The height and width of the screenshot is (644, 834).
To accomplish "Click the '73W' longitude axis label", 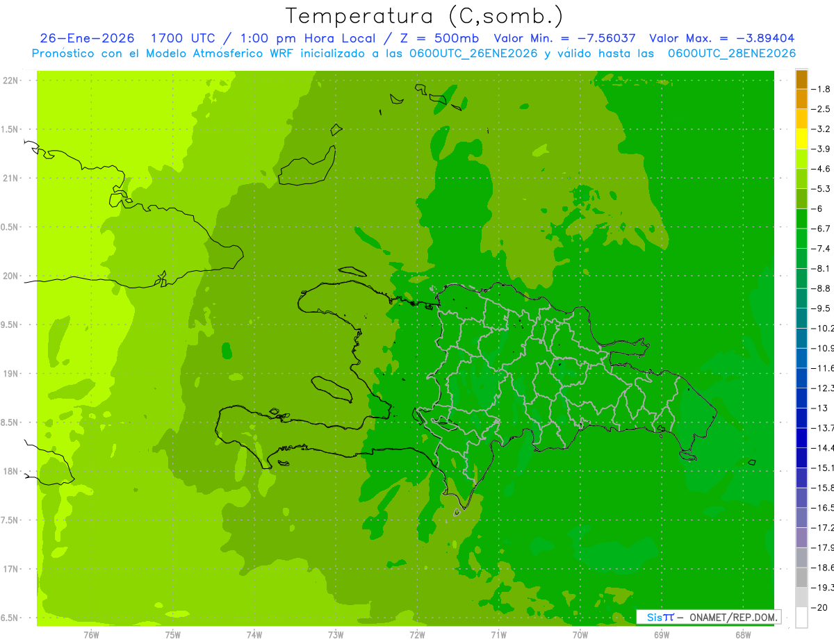I will (336, 634).
